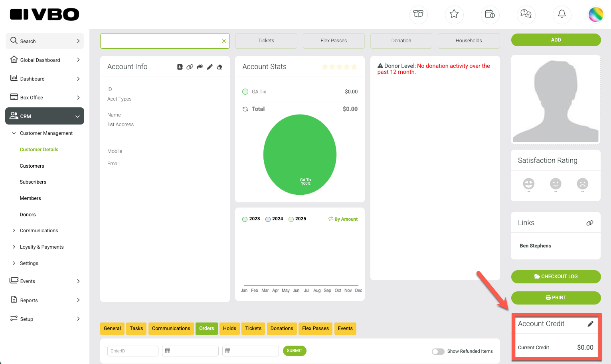611x364 pixels.
Task: Switch to the Tasks tab
Action: click(x=136, y=328)
